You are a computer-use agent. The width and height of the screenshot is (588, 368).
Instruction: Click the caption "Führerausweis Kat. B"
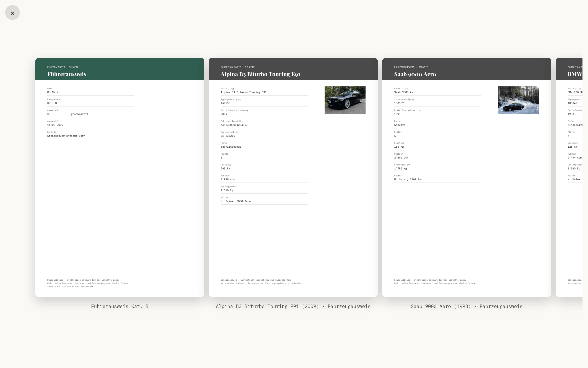point(120,306)
